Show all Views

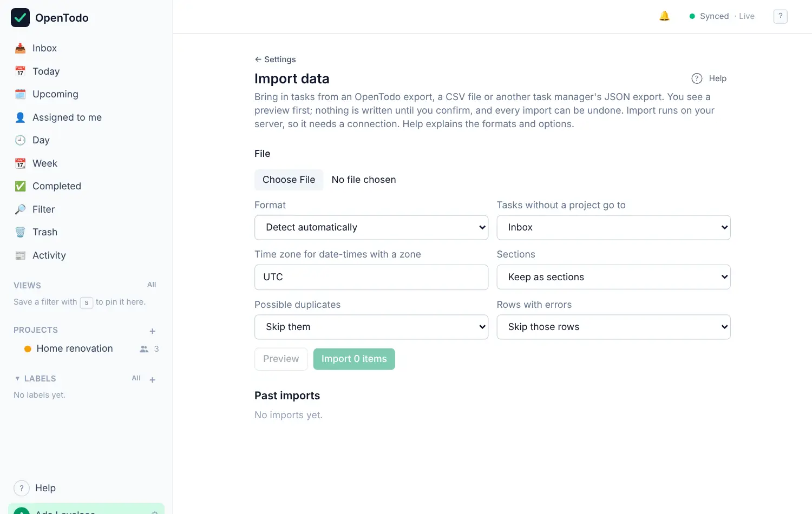152,285
